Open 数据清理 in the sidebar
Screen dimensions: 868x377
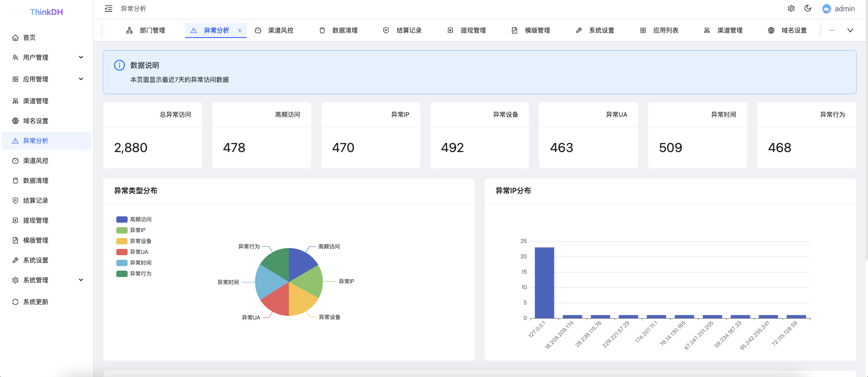[x=35, y=181]
